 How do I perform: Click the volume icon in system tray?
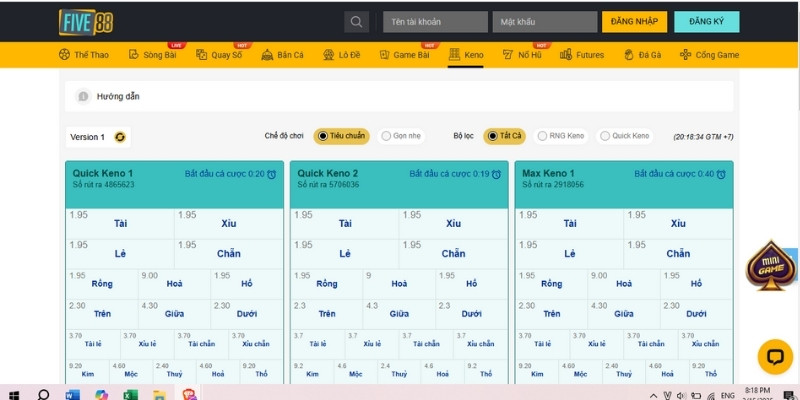[681, 395]
